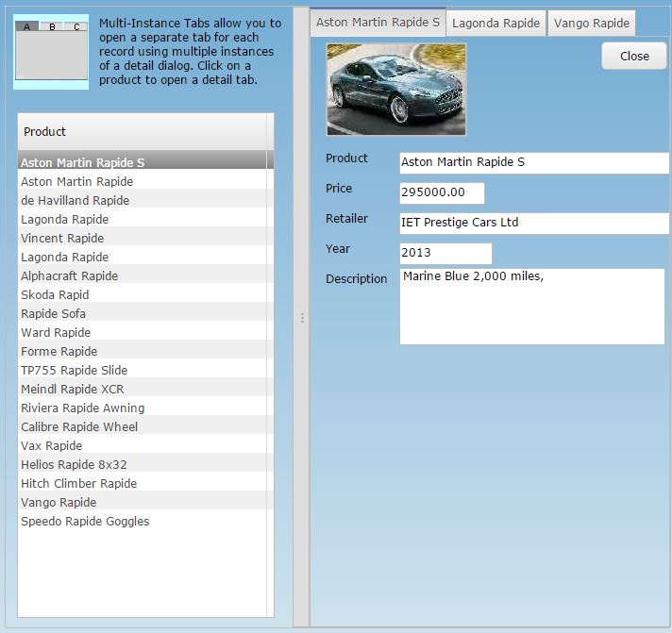Click in the Product name input field

(533, 162)
